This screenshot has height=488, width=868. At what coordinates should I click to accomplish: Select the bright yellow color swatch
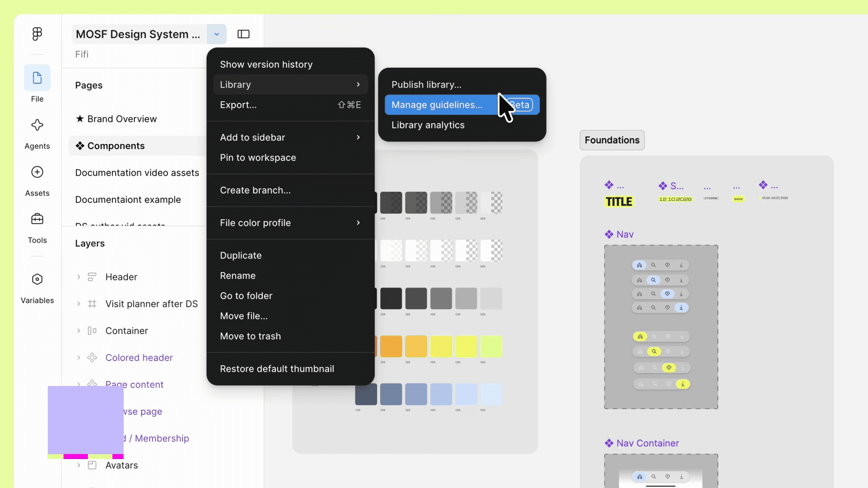click(x=466, y=347)
